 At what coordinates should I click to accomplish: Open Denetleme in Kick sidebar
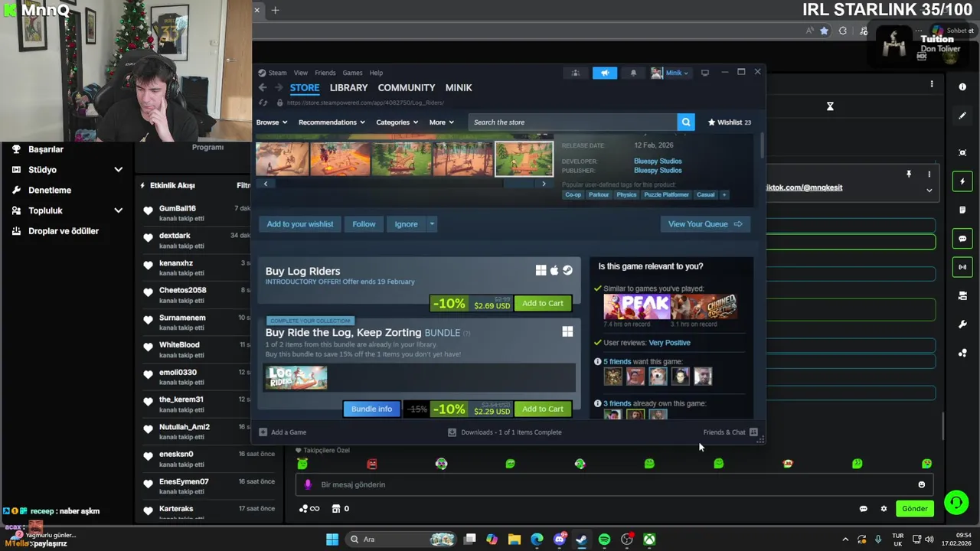coord(50,191)
